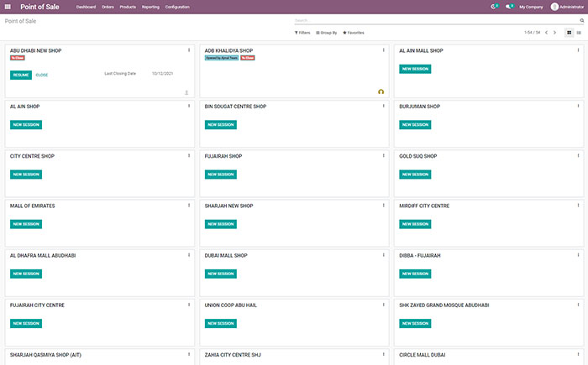Click CIRCLE MALL DUBAI title
Screen dimensions: 588x365
pyautogui.click(x=423, y=355)
